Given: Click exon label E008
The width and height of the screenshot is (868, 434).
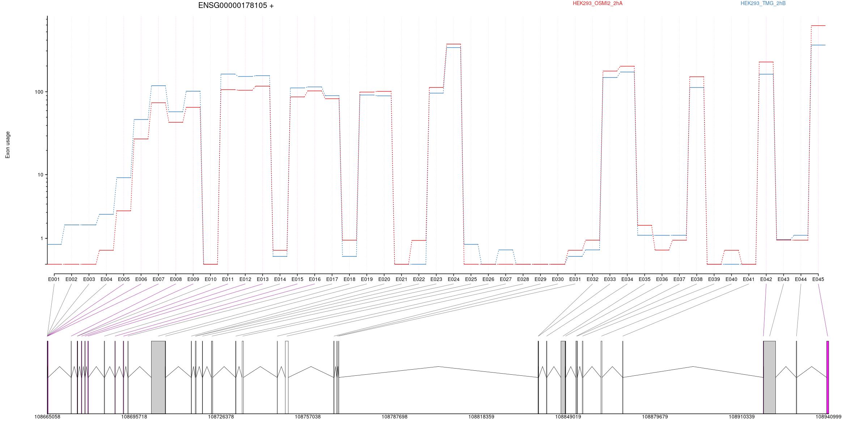Looking at the screenshot, I should tap(176, 279).
